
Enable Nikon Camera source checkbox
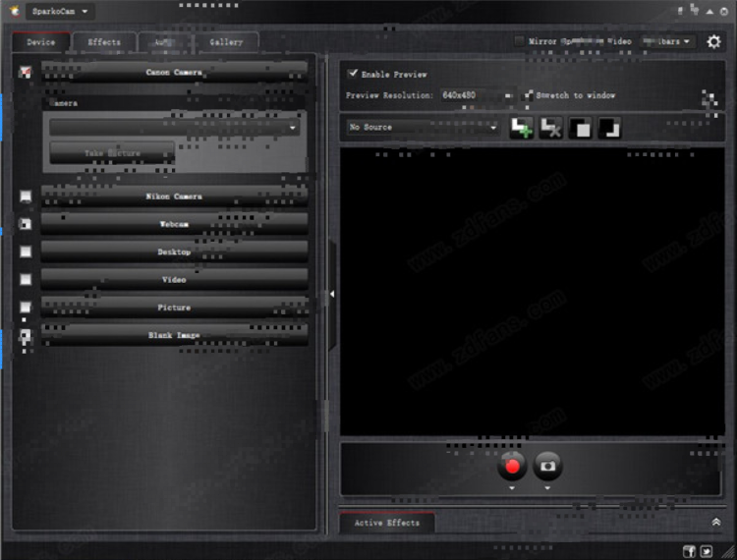(x=26, y=196)
